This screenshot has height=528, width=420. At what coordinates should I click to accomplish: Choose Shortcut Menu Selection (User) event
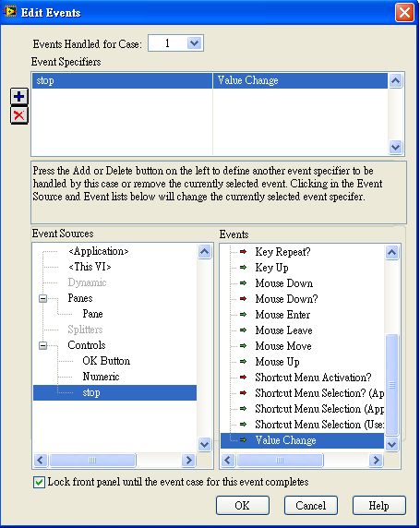pos(319,425)
